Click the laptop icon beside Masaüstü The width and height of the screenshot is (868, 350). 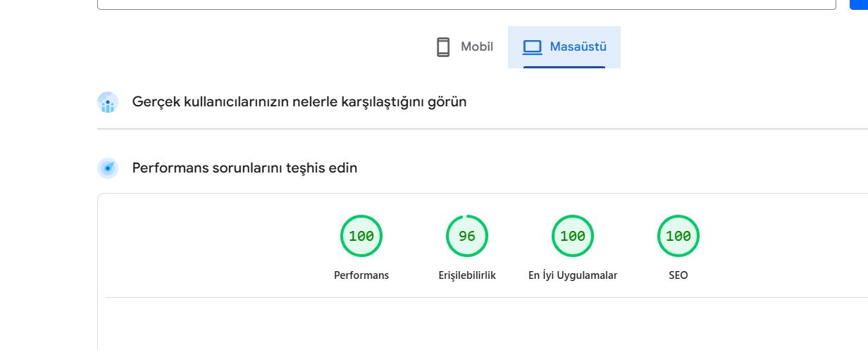532,47
